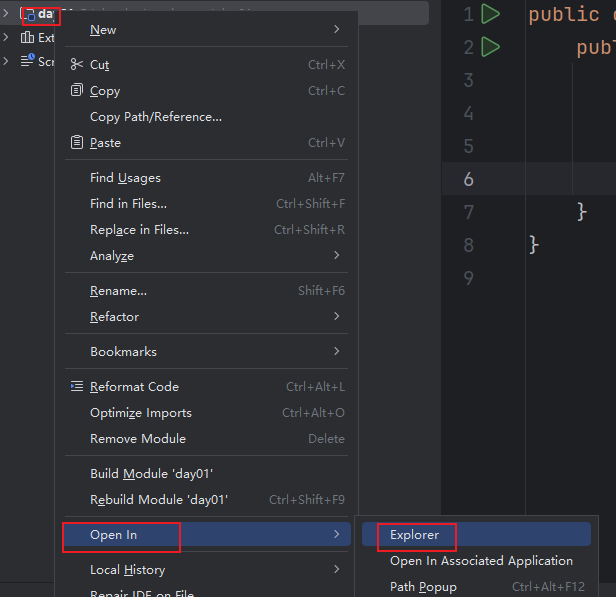The image size is (616, 597).
Task: Open the New submenu
Action: coord(206,29)
